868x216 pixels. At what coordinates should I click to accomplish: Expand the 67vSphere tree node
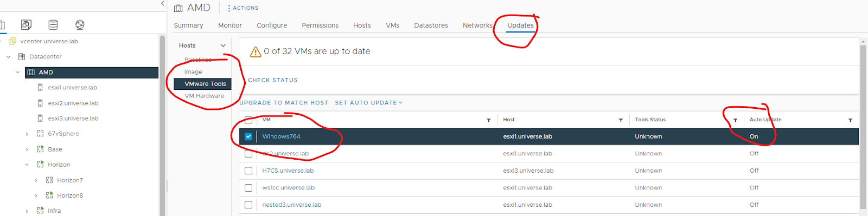coord(27,134)
